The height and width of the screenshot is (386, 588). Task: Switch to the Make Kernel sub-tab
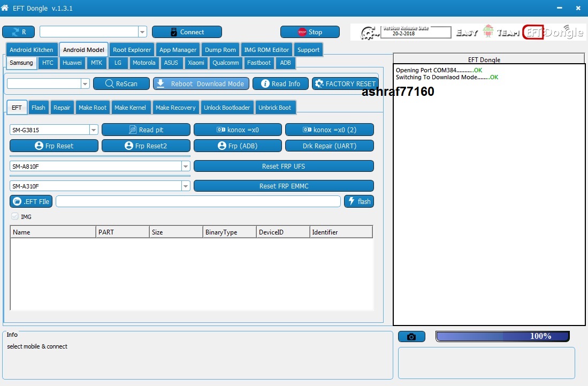point(130,107)
